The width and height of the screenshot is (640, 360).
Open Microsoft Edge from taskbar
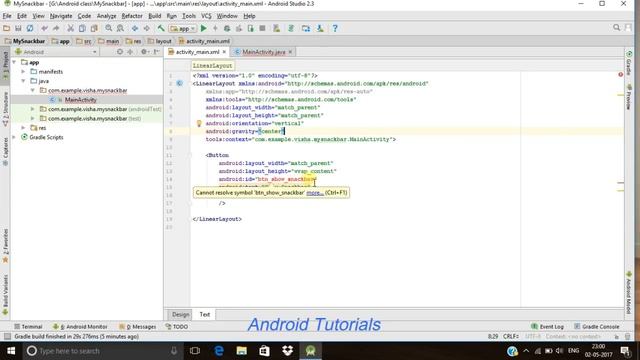point(219,351)
